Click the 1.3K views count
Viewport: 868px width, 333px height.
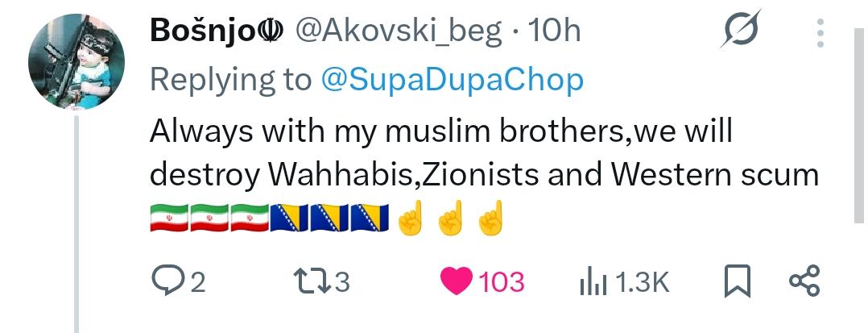click(x=643, y=282)
